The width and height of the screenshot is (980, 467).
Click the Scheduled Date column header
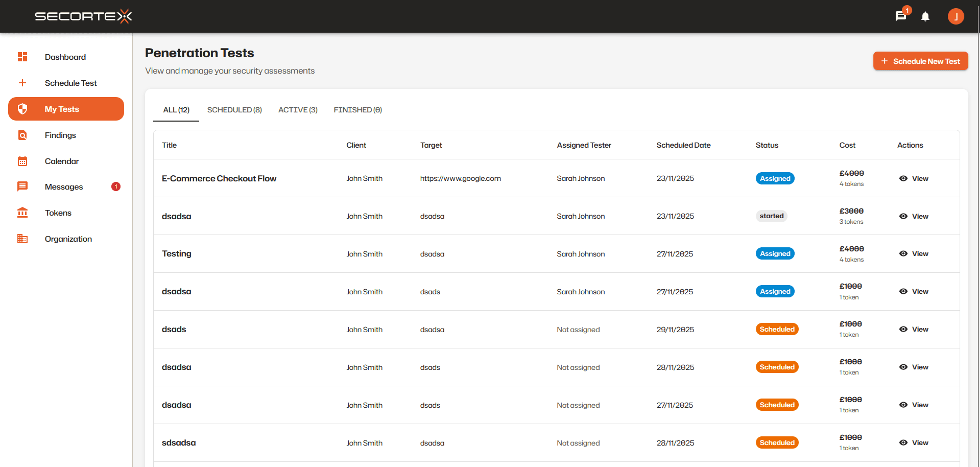pyautogui.click(x=684, y=145)
